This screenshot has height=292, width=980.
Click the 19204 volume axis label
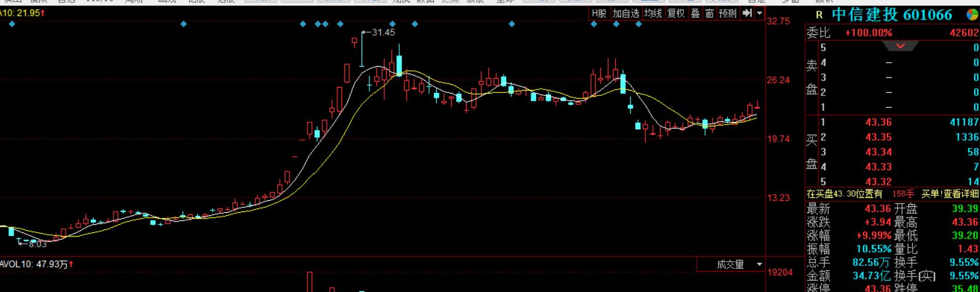click(781, 272)
